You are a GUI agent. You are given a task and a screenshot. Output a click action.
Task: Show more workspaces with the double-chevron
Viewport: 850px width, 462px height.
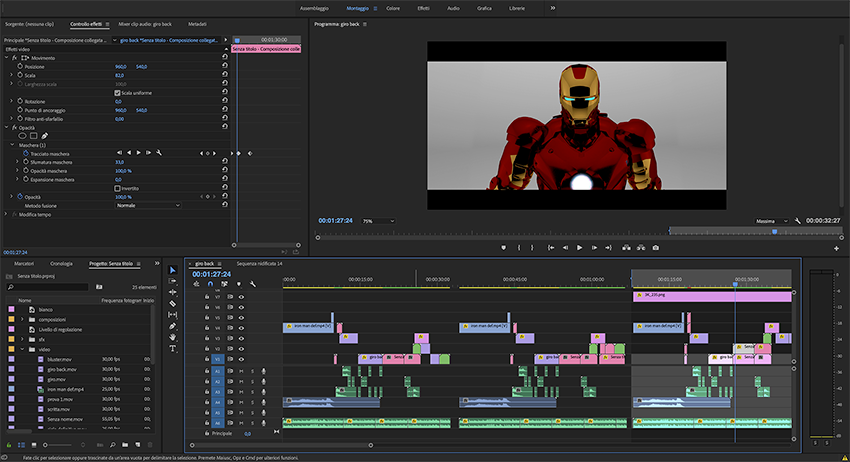point(552,8)
